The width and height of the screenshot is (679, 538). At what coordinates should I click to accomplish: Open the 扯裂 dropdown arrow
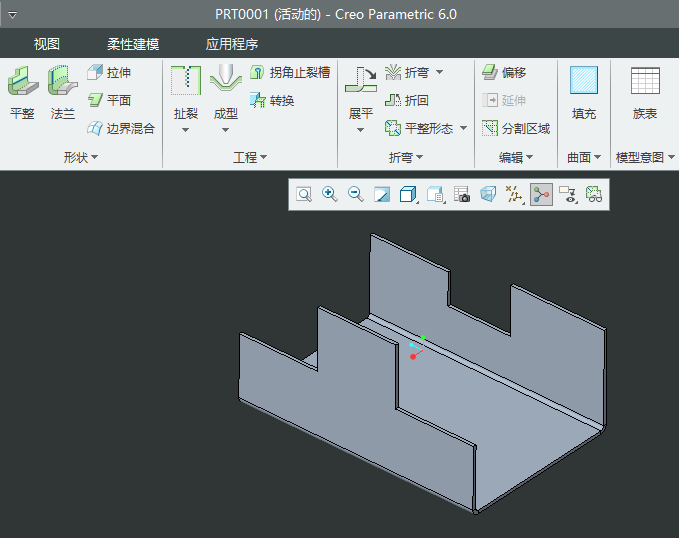tap(185, 130)
